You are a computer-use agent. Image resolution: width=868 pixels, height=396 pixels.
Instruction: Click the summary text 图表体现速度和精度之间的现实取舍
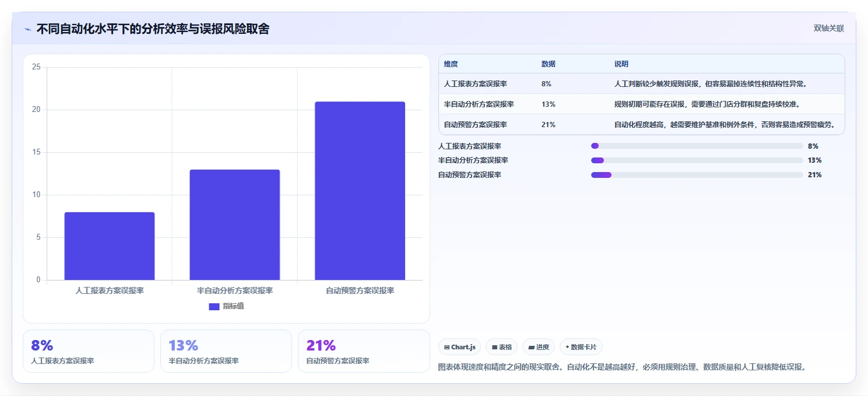click(x=622, y=367)
